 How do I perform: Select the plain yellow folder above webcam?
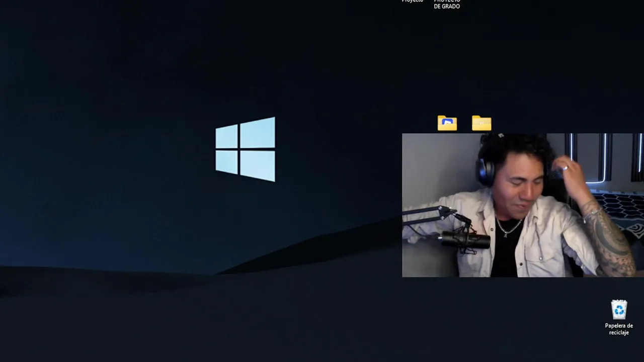(481, 123)
